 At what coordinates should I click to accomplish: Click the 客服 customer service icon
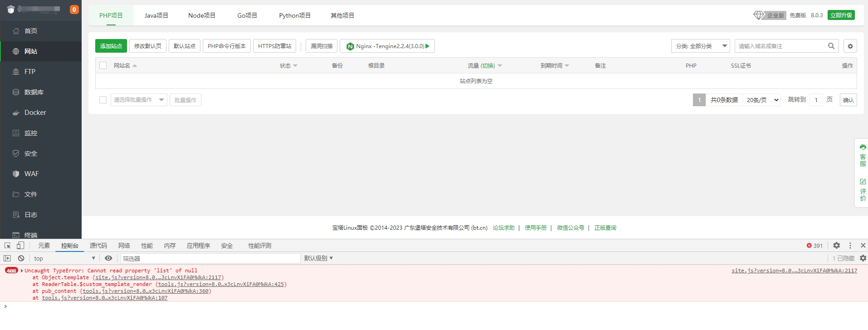pyautogui.click(x=863, y=147)
